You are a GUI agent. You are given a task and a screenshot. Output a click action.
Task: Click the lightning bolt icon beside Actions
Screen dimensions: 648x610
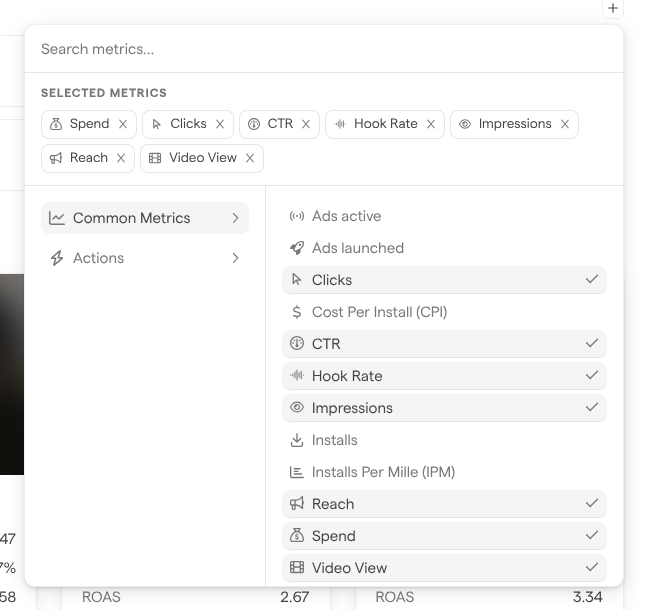click(57, 258)
